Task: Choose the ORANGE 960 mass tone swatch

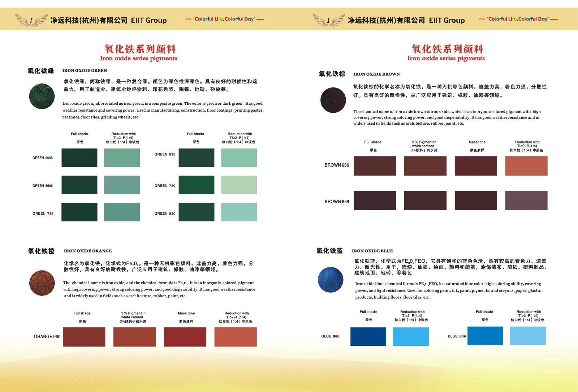Action: [185, 337]
